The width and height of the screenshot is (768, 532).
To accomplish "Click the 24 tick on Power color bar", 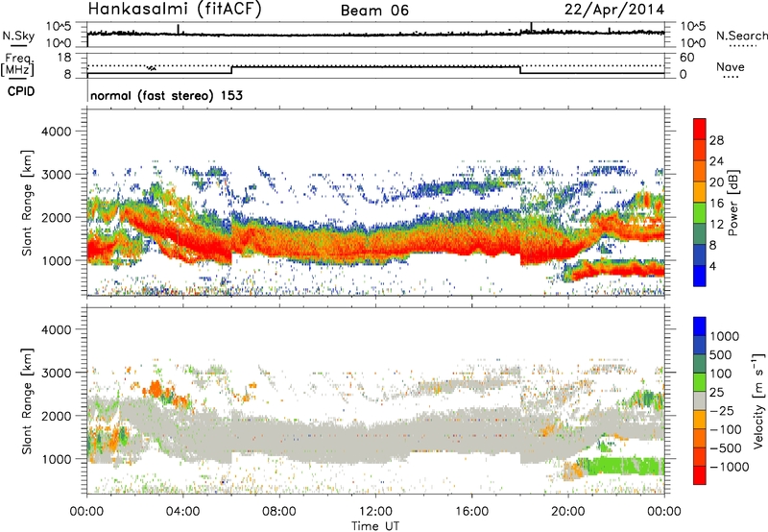I will coord(716,161).
